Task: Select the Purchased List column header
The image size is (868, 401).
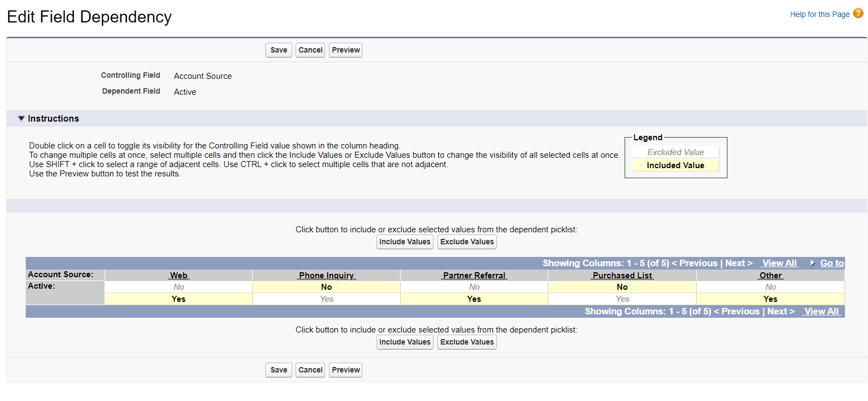Action: coord(622,276)
